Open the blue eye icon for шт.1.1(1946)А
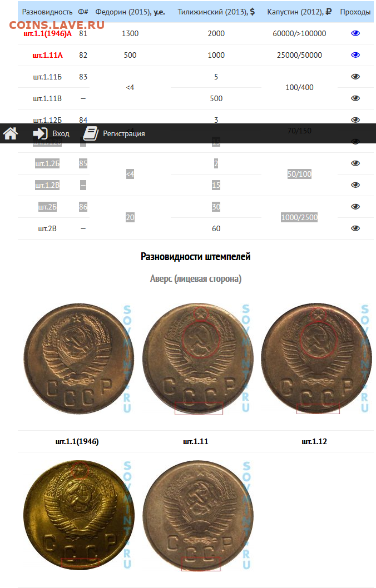 coord(355,33)
